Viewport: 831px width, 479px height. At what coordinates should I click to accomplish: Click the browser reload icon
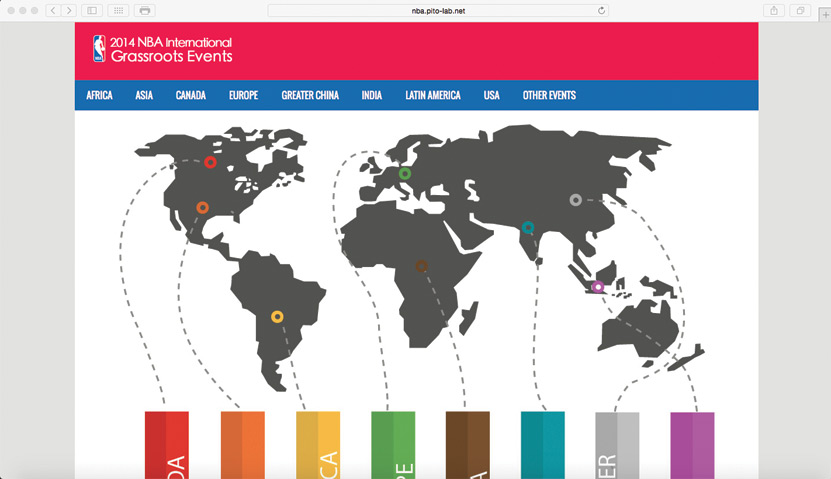[x=601, y=10]
